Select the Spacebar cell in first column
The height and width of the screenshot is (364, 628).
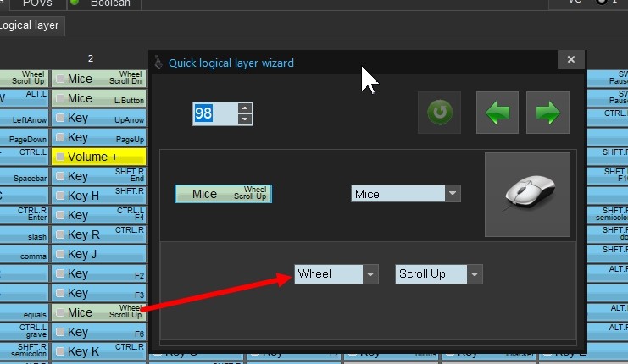pyautogui.click(x=24, y=176)
